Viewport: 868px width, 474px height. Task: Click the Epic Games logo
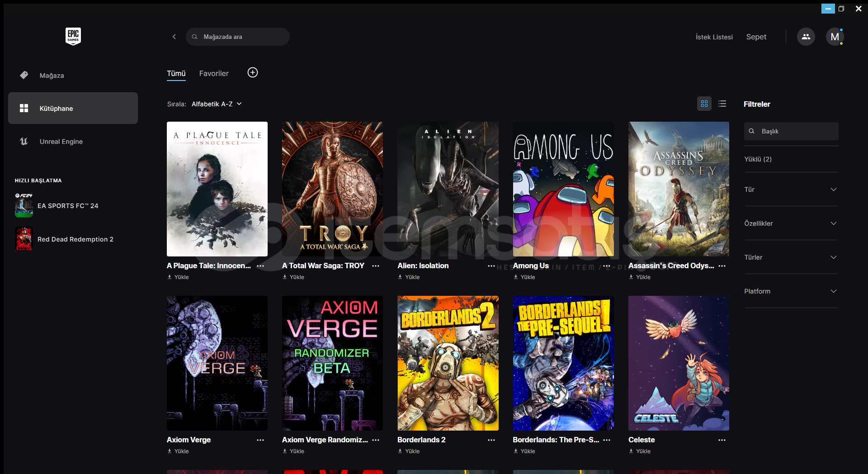[73, 36]
